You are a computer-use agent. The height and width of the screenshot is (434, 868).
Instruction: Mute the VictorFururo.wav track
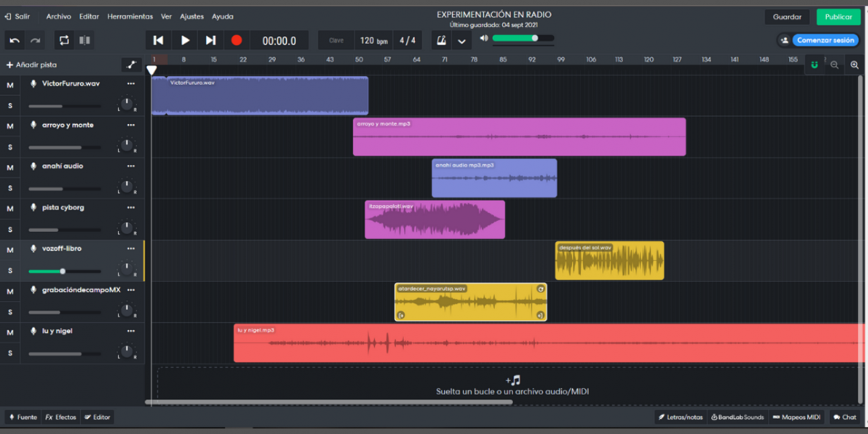pos(10,85)
